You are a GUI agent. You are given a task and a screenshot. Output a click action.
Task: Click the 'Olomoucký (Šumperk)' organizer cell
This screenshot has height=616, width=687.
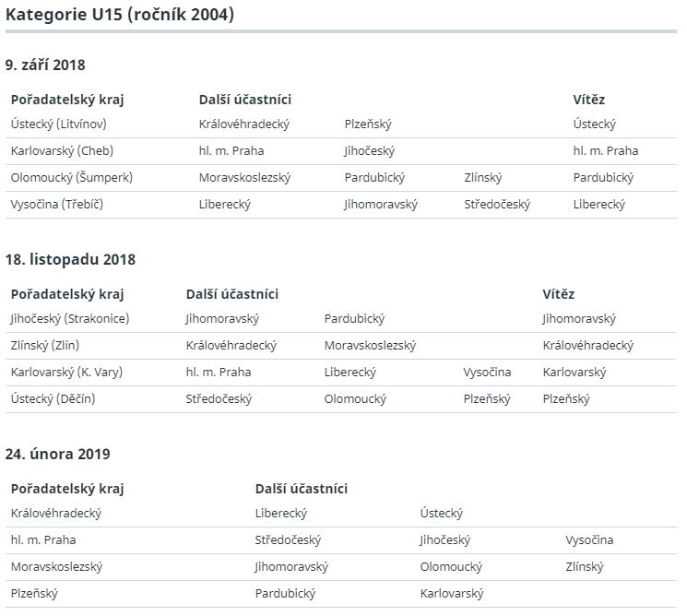click(x=72, y=177)
